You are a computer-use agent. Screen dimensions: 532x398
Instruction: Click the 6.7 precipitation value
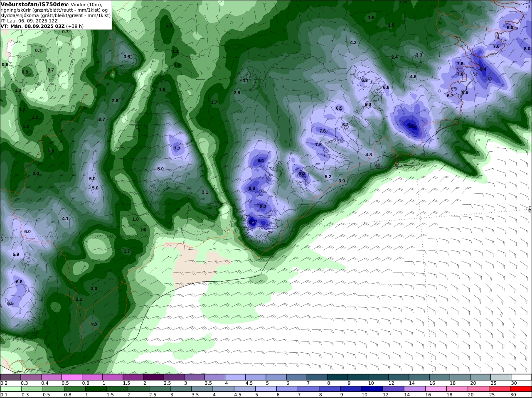450,96
